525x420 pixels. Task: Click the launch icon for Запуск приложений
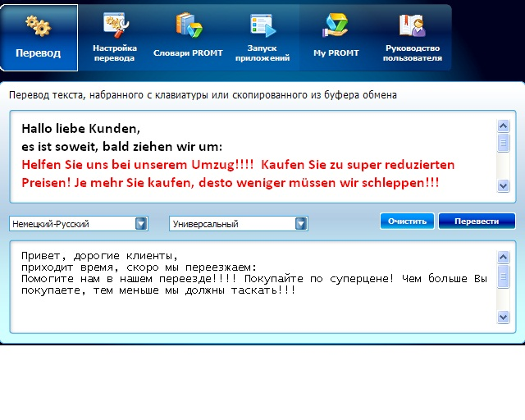[262, 25]
